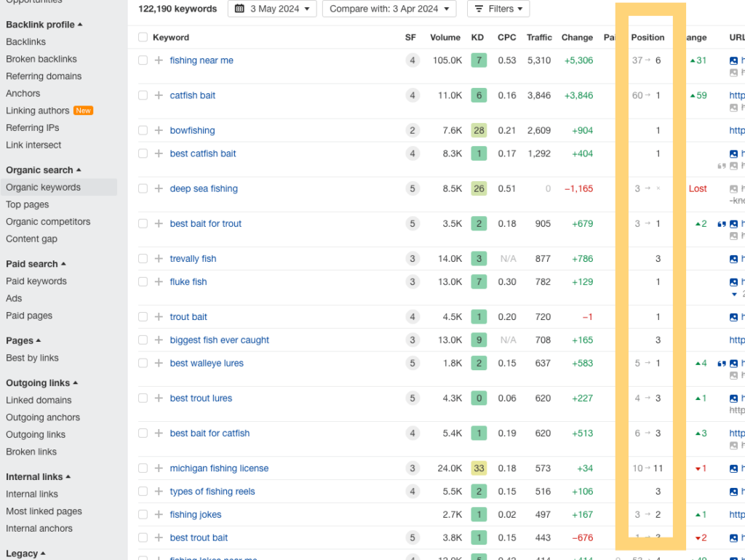Add 'bowfishing' keyword using its plus icon
This screenshot has width=745, height=560.
click(159, 130)
